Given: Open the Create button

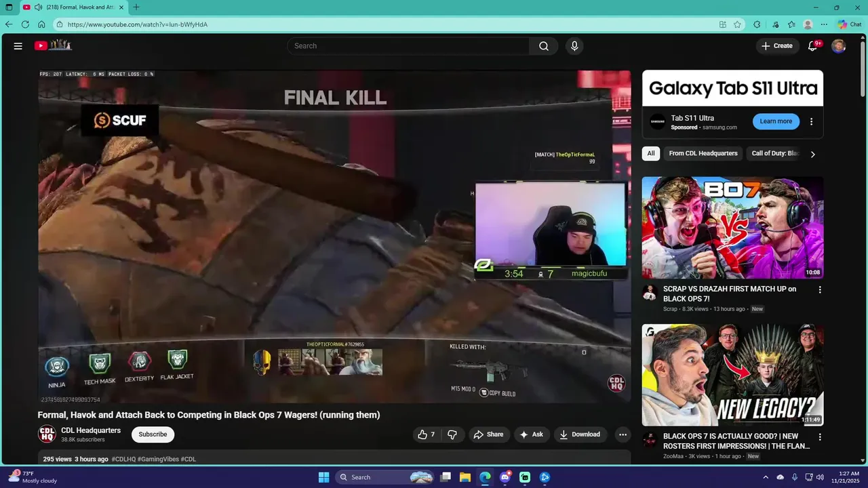Looking at the screenshot, I should (x=777, y=46).
